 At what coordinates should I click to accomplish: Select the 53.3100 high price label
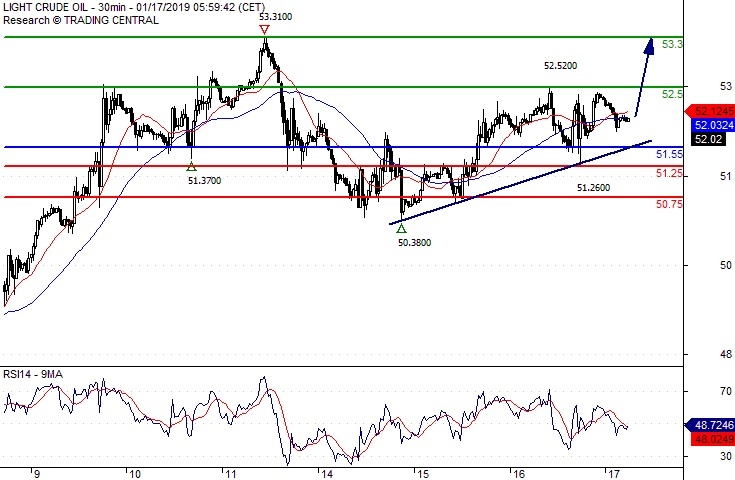(276, 17)
